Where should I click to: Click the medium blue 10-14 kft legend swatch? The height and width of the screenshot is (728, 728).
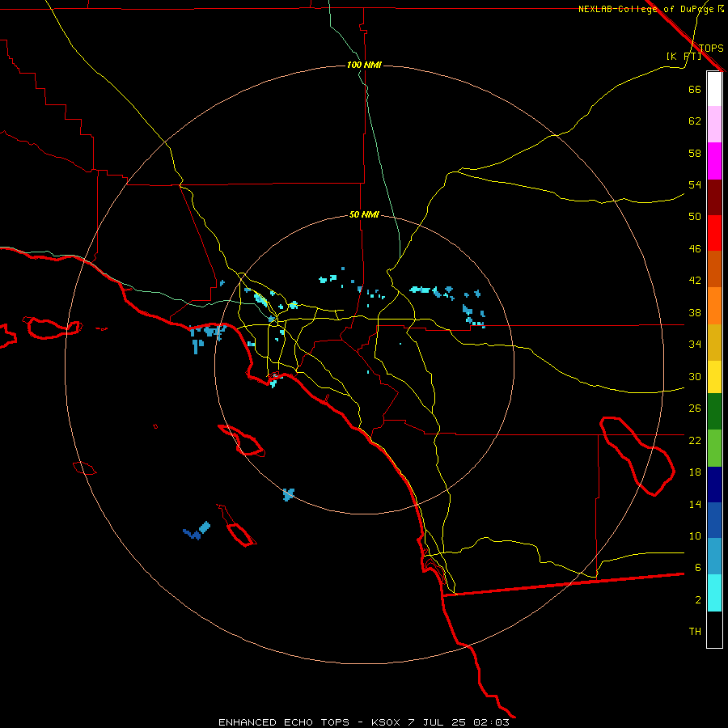(714, 520)
